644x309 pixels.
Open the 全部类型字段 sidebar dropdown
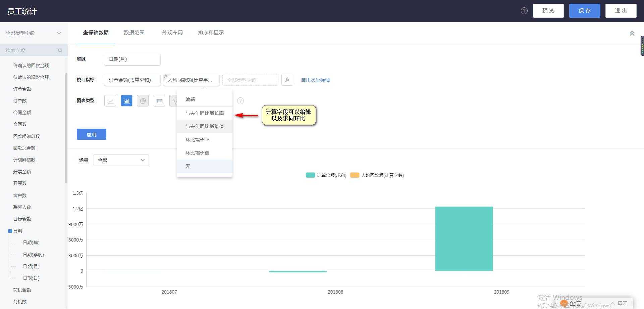tap(34, 33)
